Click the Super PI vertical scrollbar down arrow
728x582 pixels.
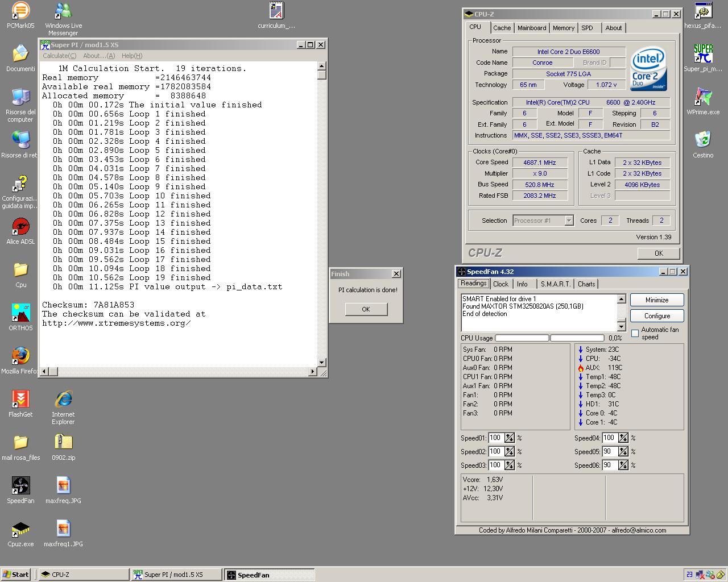[322, 362]
